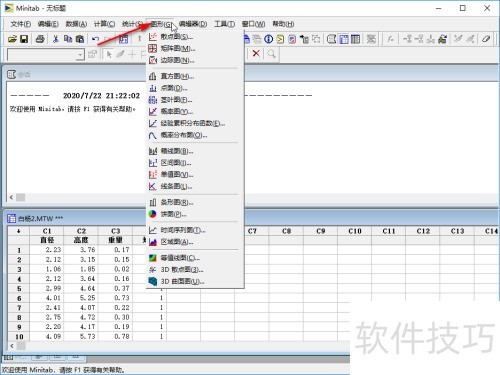Click the Copy icon in toolbar
Image resolution: width=500 pixels, height=375 pixels.
68,39
